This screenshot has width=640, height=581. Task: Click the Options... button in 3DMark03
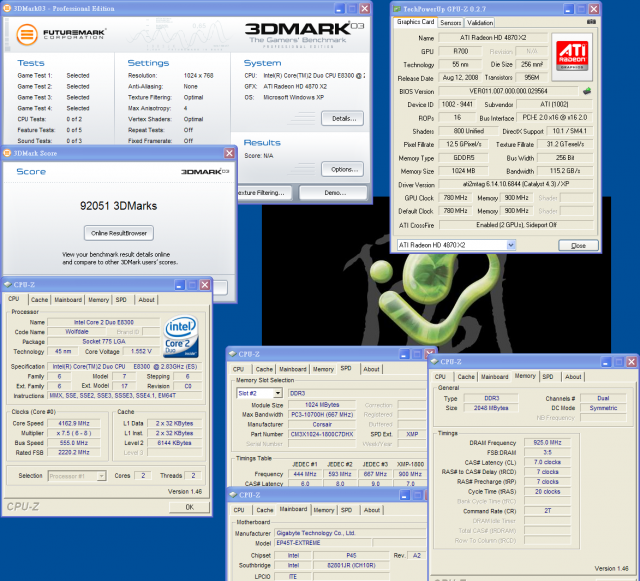click(342, 169)
